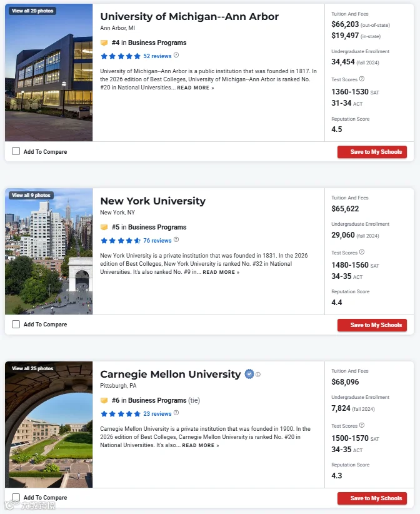Save University of Michigan to My Schools
This screenshot has width=420, height=514.
coord(372,152)
